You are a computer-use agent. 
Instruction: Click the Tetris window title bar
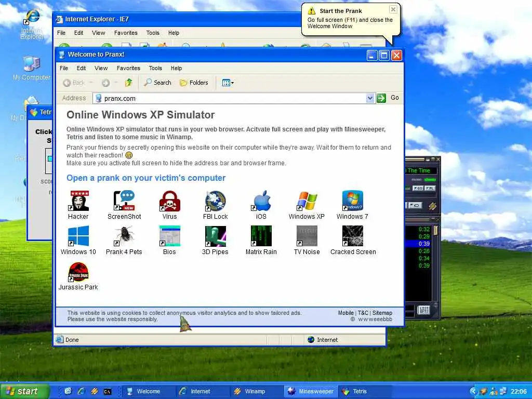tap(41, 112)
